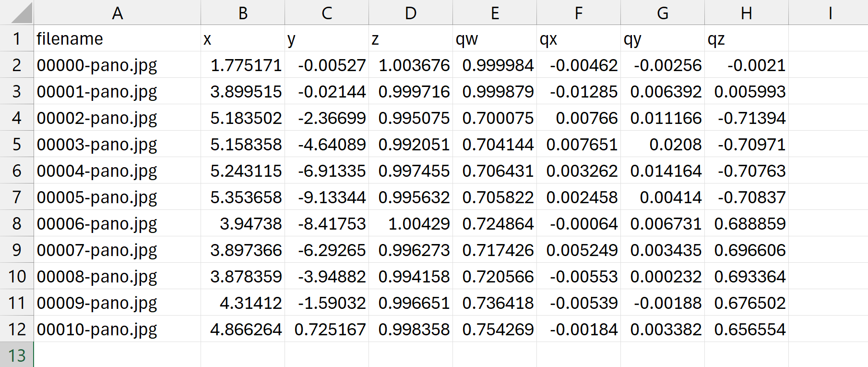Click z value 1.003676
This screenshot has width=868, height=367.
pyautogui.click(x=411, y=64)
